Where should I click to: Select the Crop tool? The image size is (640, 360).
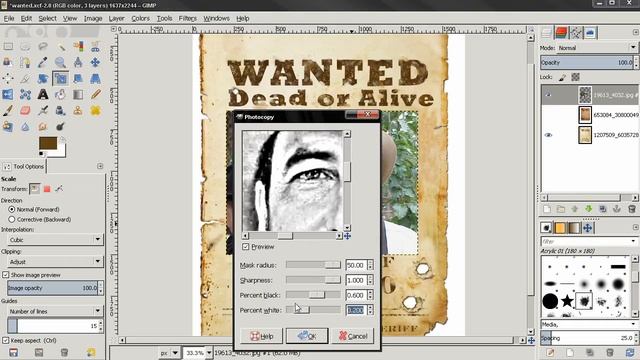25,78
